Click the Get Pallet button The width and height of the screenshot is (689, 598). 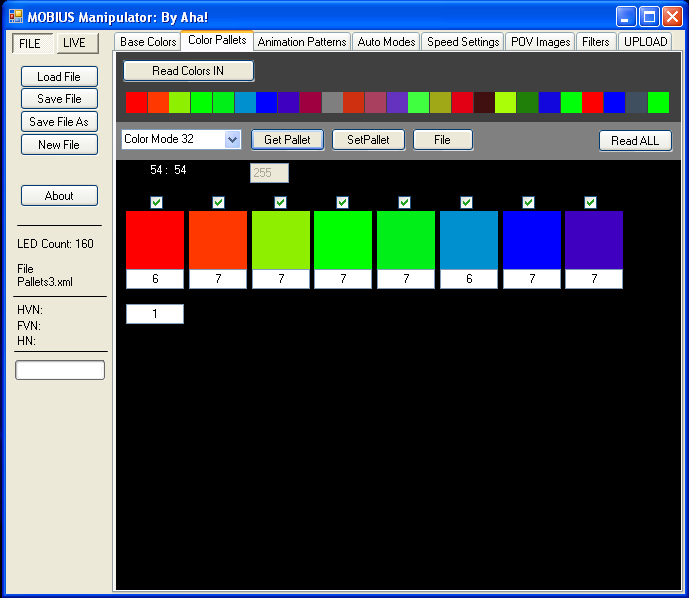[287, 140]
